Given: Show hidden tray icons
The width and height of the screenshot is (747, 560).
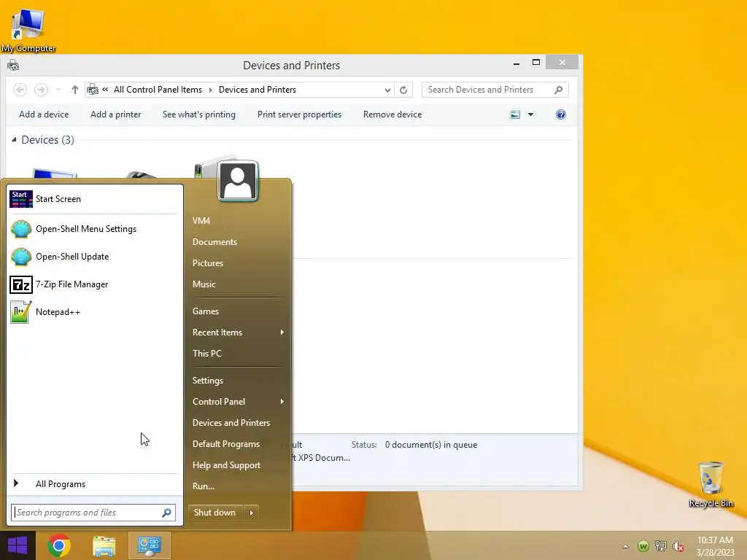Looking at the screenshot, I should (x=625, y=546).
